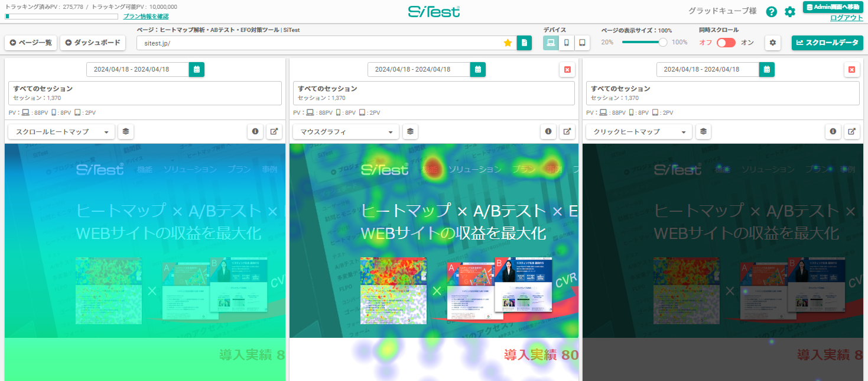Expand すべてのセッション selector in middle panel
This screenshot has height=381, width=868.
tap(434, 93)
